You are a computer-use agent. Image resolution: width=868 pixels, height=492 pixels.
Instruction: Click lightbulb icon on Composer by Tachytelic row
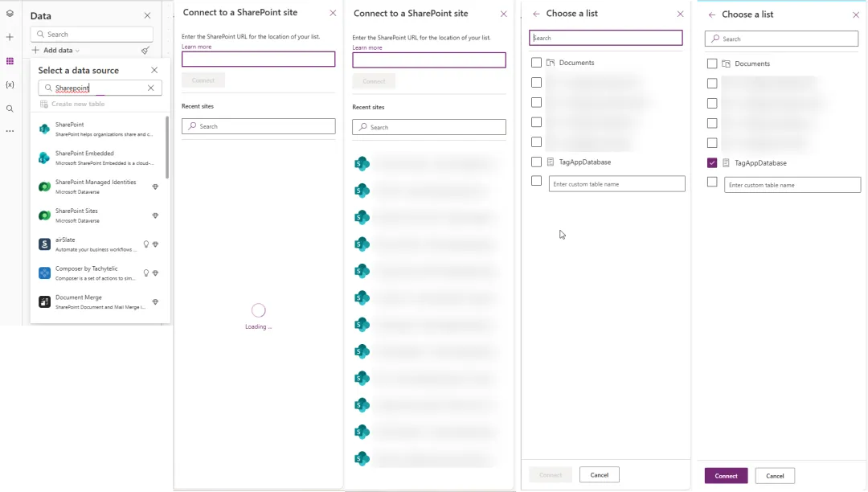point(146,273)
